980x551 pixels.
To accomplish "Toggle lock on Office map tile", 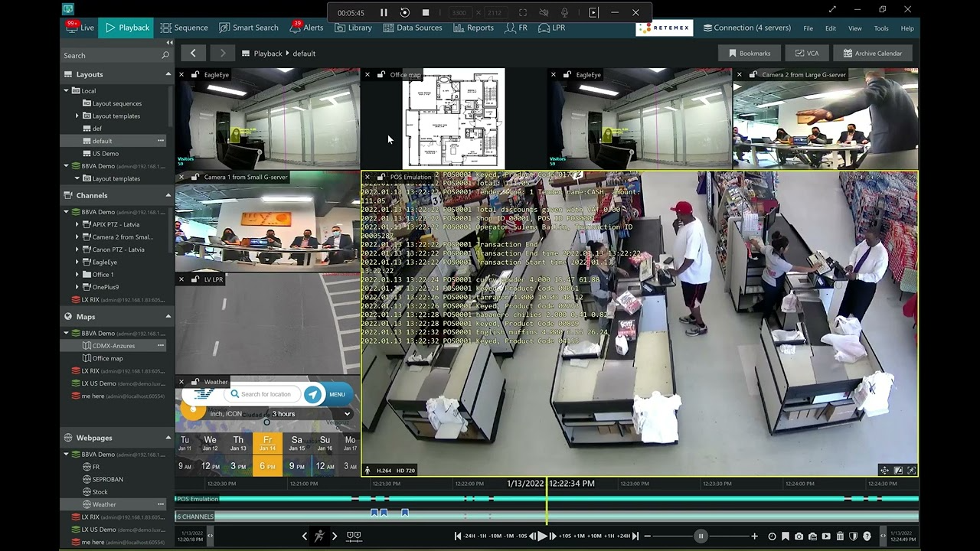I will [x=381, y=75].
